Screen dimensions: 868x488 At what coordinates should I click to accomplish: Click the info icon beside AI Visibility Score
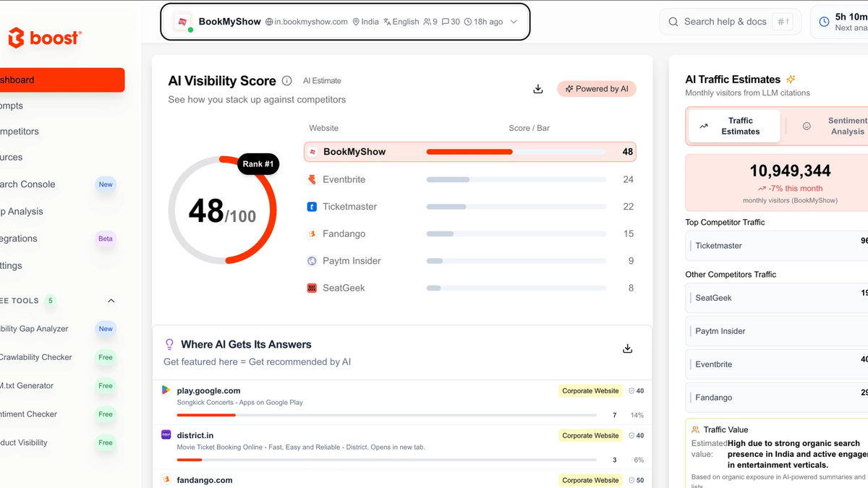286,81
